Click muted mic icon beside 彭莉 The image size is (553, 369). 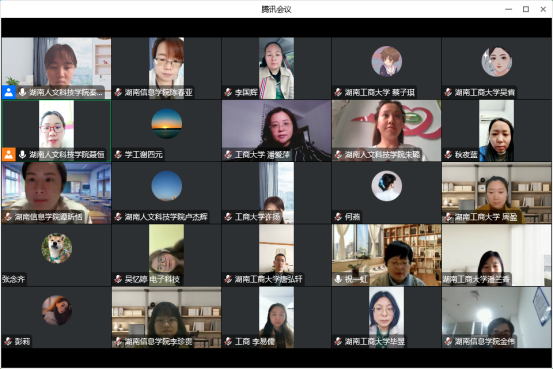pyautogui.click(x=8, y=341)
